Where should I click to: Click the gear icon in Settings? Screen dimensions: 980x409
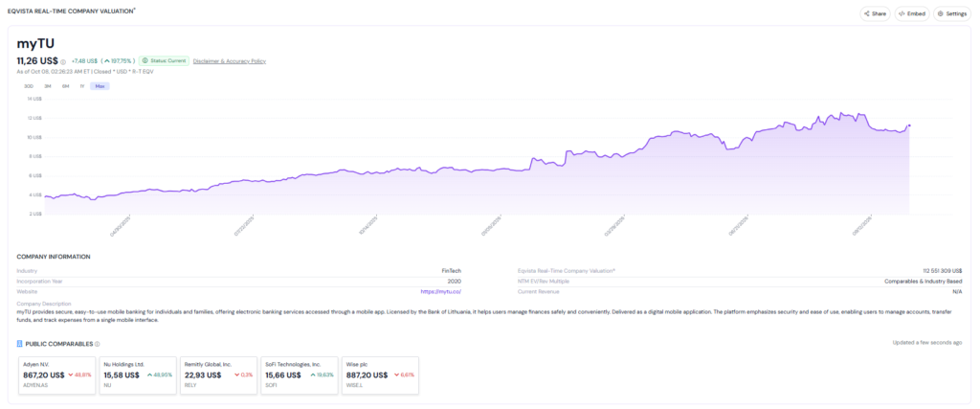click(941, 13)
